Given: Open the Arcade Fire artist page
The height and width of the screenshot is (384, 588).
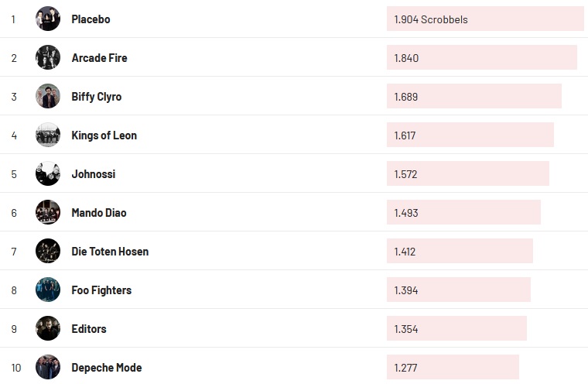Looking at the screenshot, I should (x=99, y=58).
